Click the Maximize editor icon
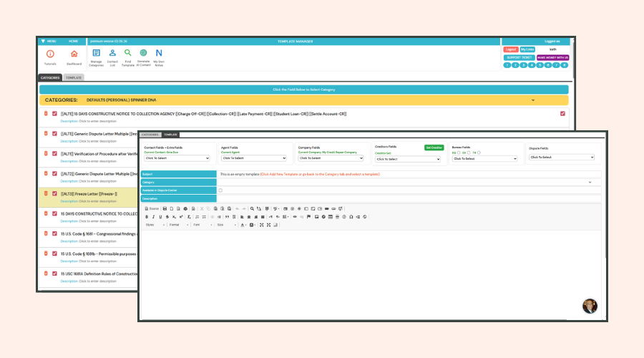The height and width of the screenshot is (358, 644). (x=262, y=225)
